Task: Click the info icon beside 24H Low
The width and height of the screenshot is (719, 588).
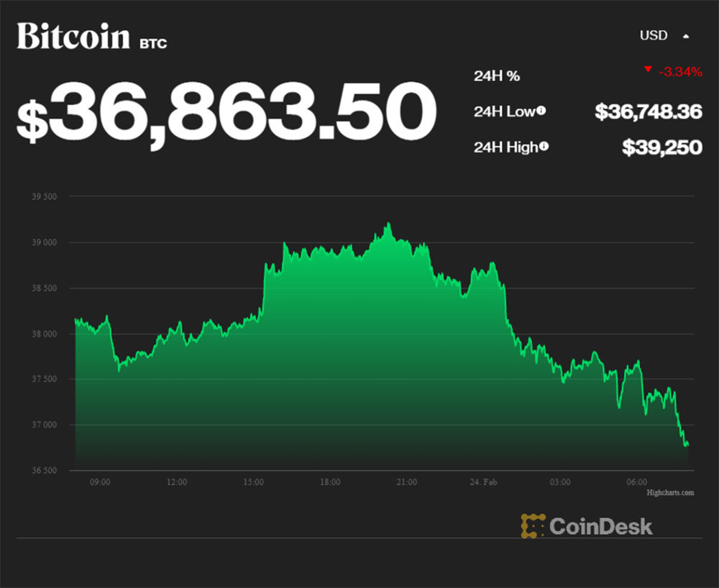Action: pyautogui.click(x=541, y=111)
